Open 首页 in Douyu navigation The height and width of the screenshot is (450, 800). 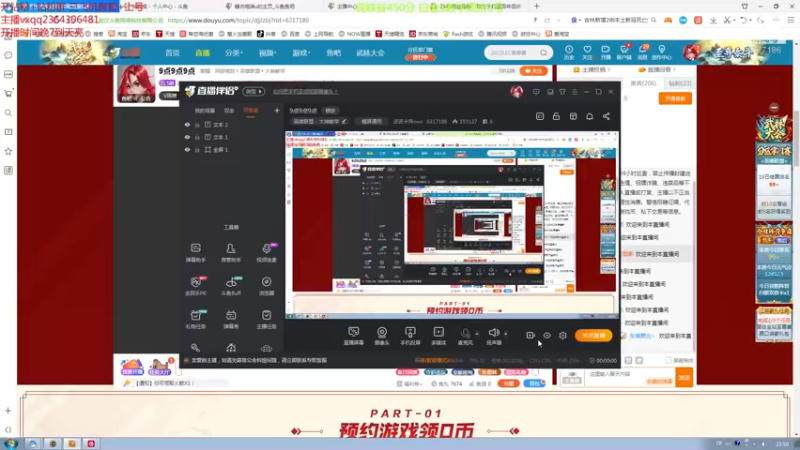(x=172, y=53)
